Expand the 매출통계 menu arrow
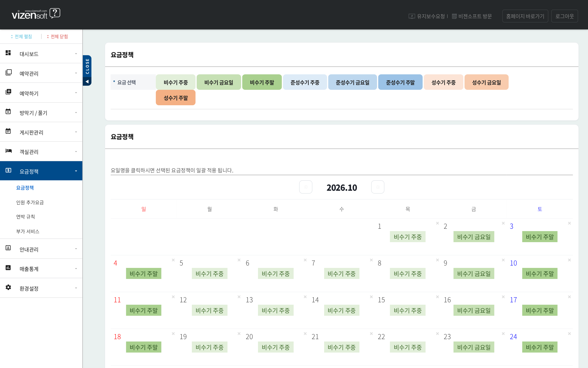 (x=76, y=269)
